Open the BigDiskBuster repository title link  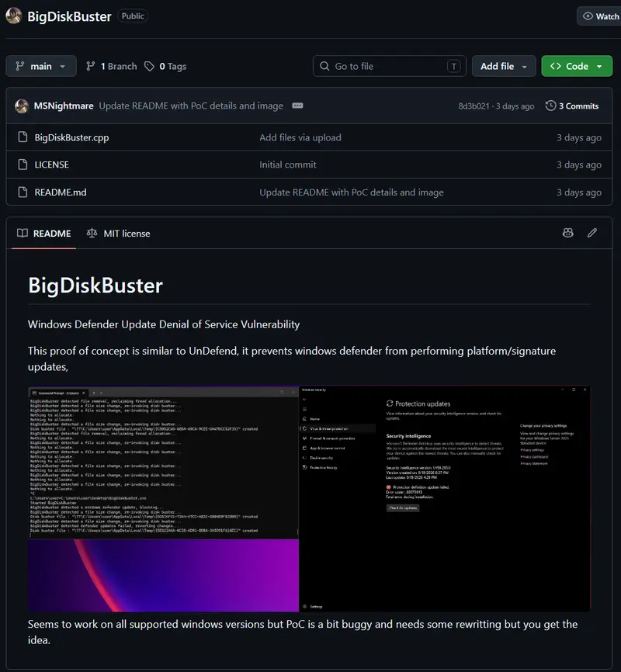[x=69, y=16]
